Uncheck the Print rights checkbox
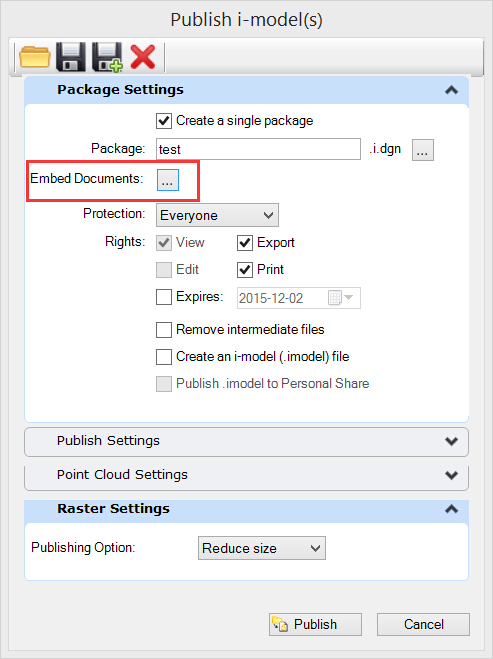493x659 pixels. click(x=245, y=270)
